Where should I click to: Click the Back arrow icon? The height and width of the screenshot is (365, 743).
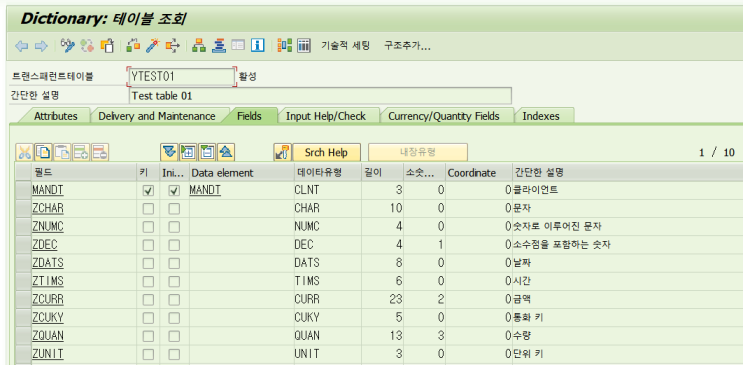(x=21, y=46)
